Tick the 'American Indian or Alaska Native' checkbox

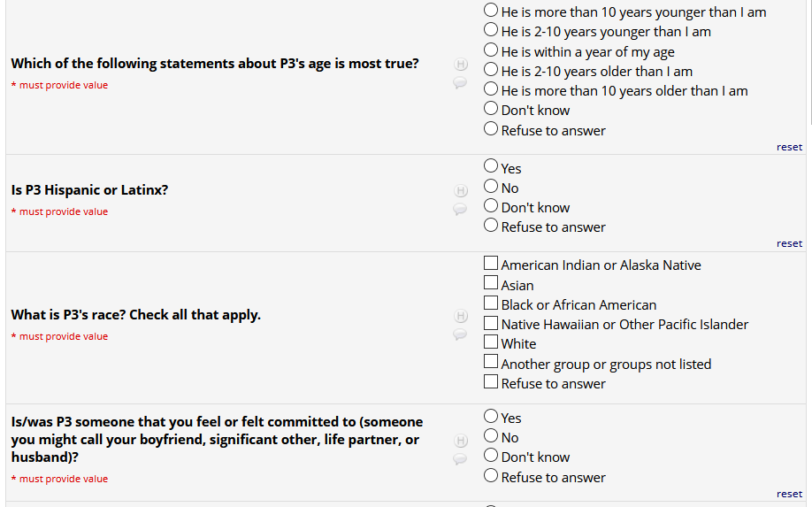491,264
